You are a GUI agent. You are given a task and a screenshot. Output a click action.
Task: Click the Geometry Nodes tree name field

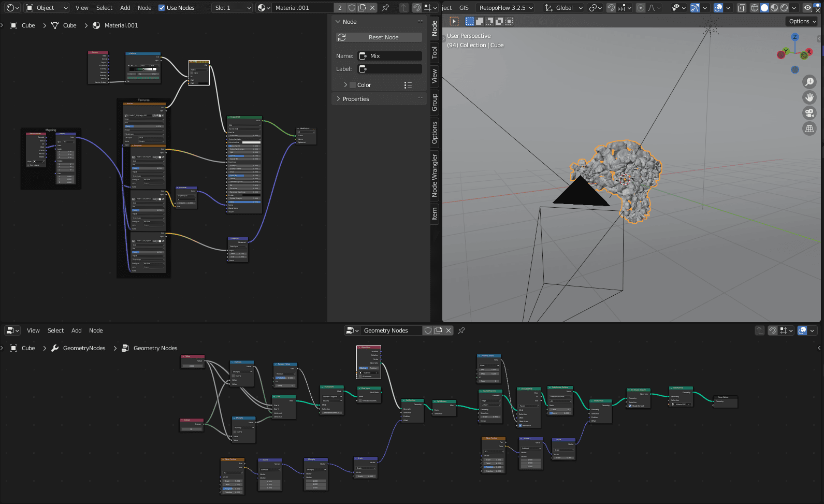[x=392, y=330]
